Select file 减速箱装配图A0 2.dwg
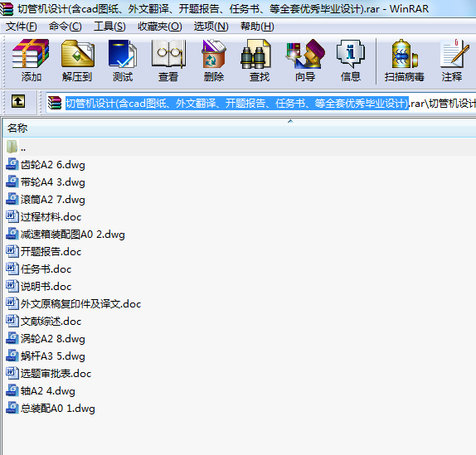The height and width of the screenshot is (455, 476). [66, 234]
